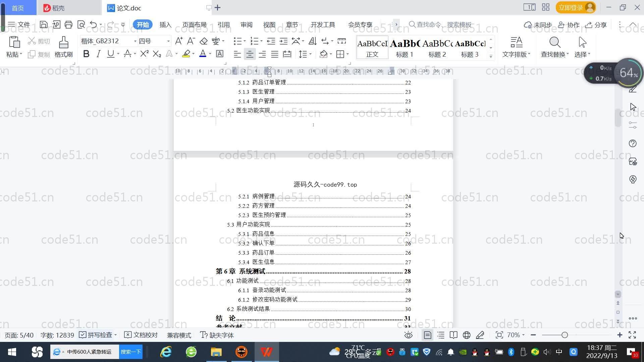Click the Undo icon
Viewport: 644px width, 362px height.
click(x=93, y=24)
